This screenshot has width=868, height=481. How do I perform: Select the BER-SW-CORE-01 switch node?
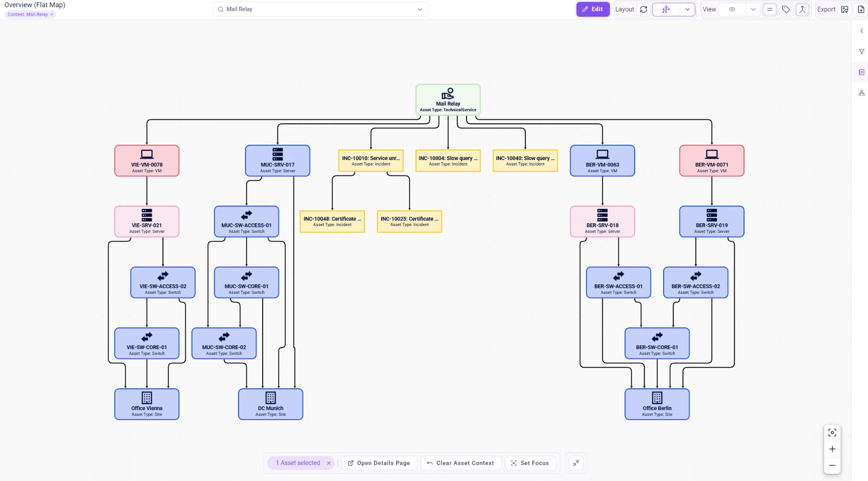coord(657,344)
